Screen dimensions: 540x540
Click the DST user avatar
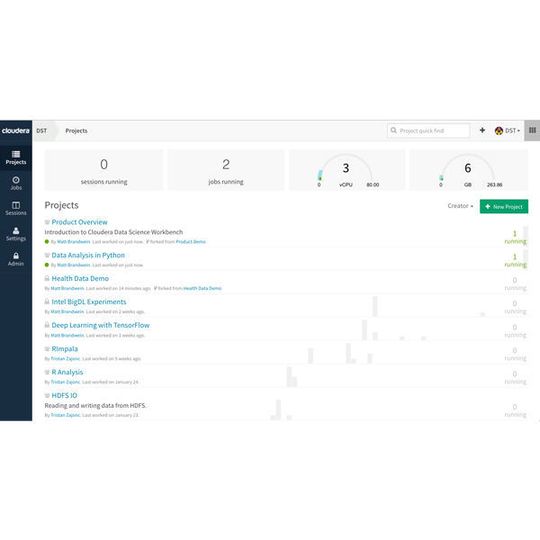499,131
